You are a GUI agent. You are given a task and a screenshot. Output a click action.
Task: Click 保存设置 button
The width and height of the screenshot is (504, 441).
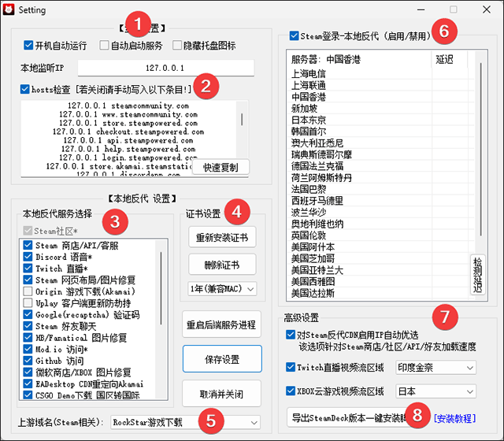click(222, 359)
